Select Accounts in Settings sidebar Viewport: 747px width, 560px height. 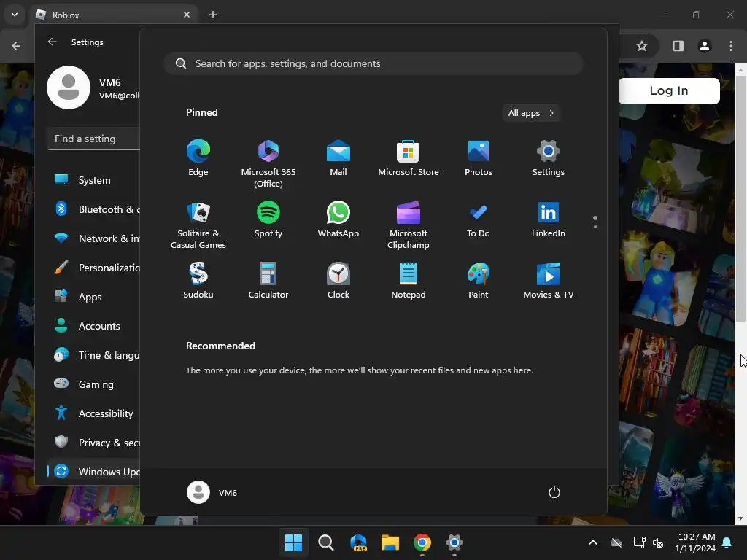(94, 326)
